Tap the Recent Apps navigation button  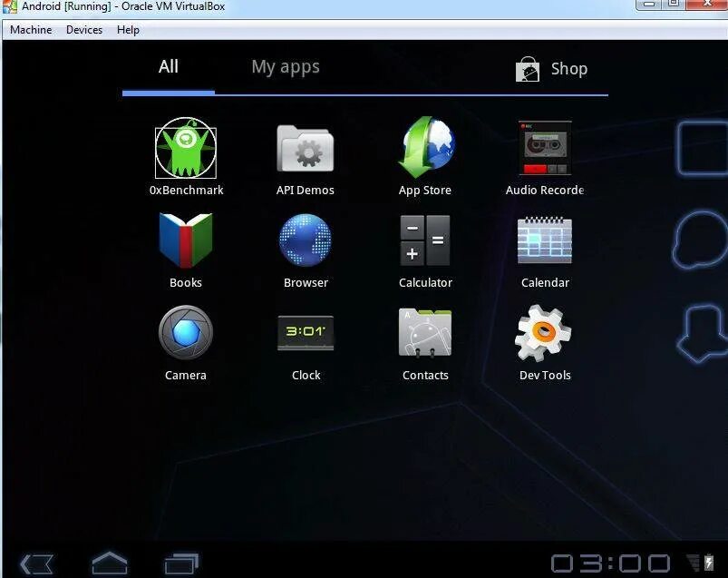181,563
